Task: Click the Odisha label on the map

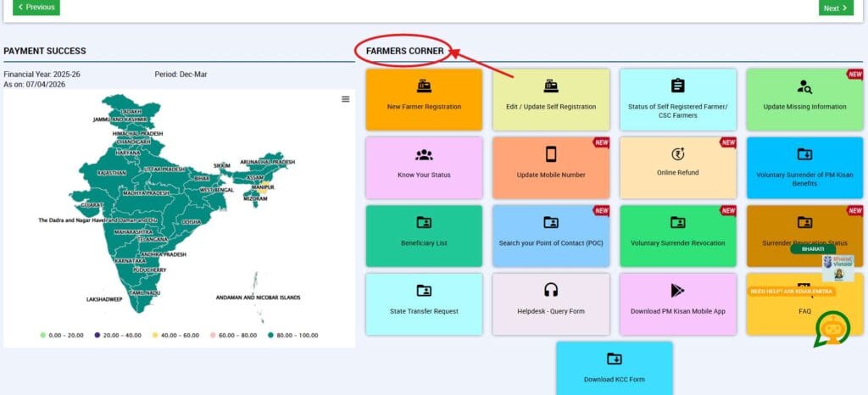Action: (x=192, y=221)
